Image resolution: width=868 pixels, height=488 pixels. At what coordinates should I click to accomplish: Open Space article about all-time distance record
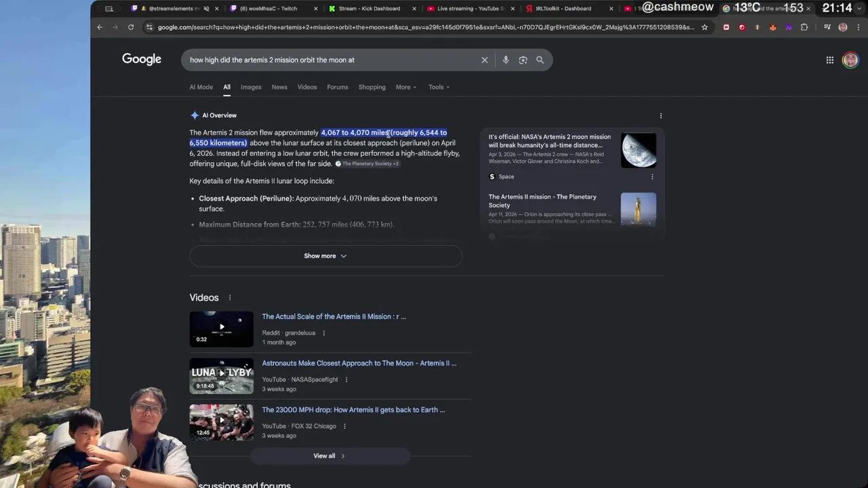pyautogui.click(x=549, y=141)
